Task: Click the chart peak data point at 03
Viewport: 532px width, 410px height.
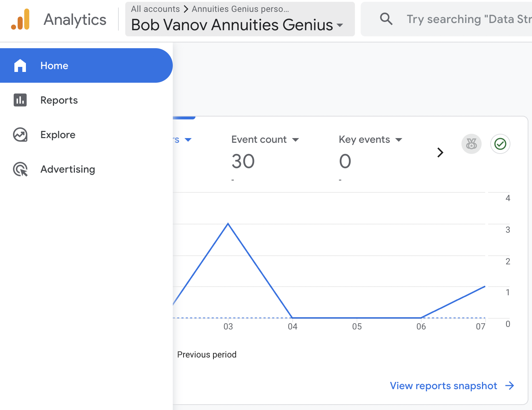Action: click(228, 224)
